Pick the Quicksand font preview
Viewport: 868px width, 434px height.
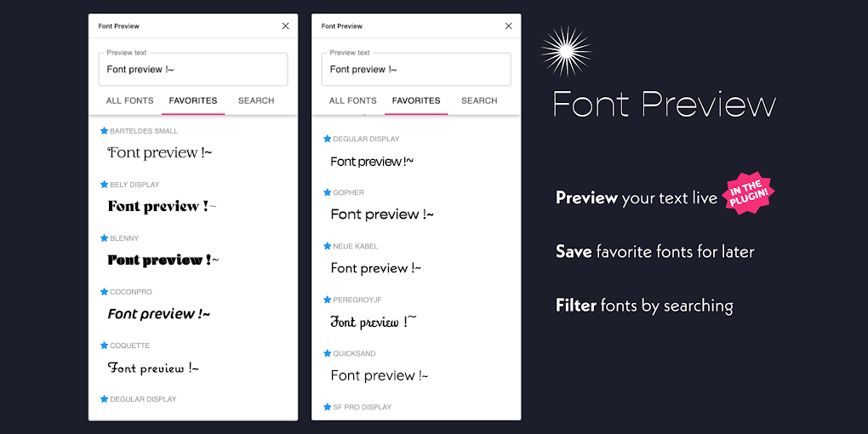380,375
